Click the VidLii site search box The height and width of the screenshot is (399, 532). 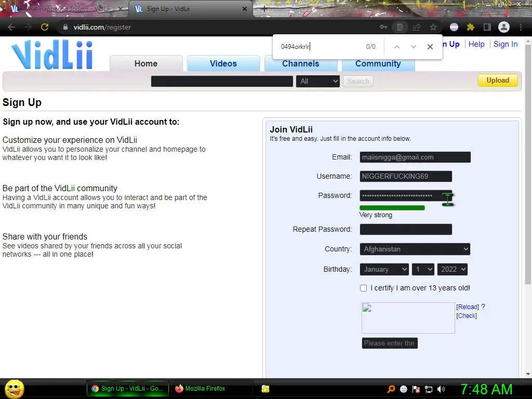222,82
